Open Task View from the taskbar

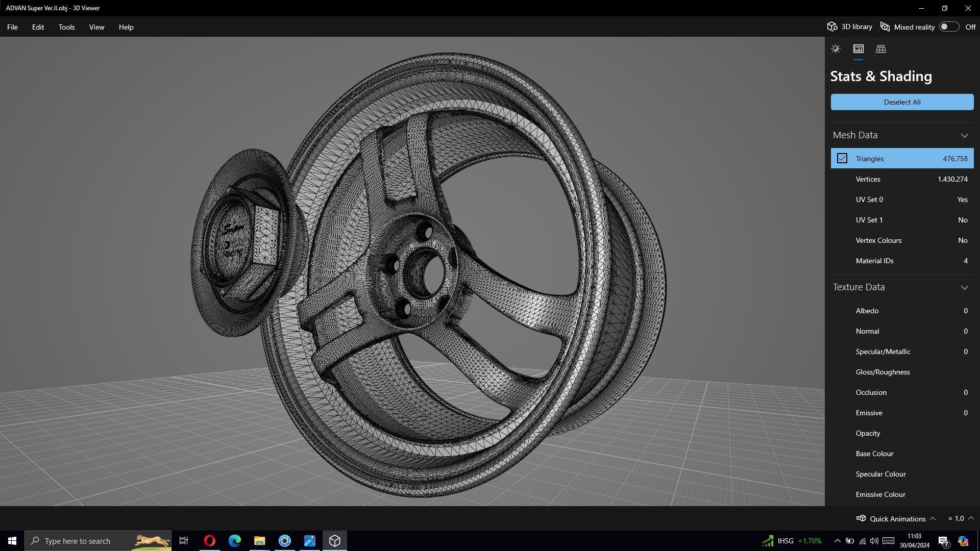[184, 541]
